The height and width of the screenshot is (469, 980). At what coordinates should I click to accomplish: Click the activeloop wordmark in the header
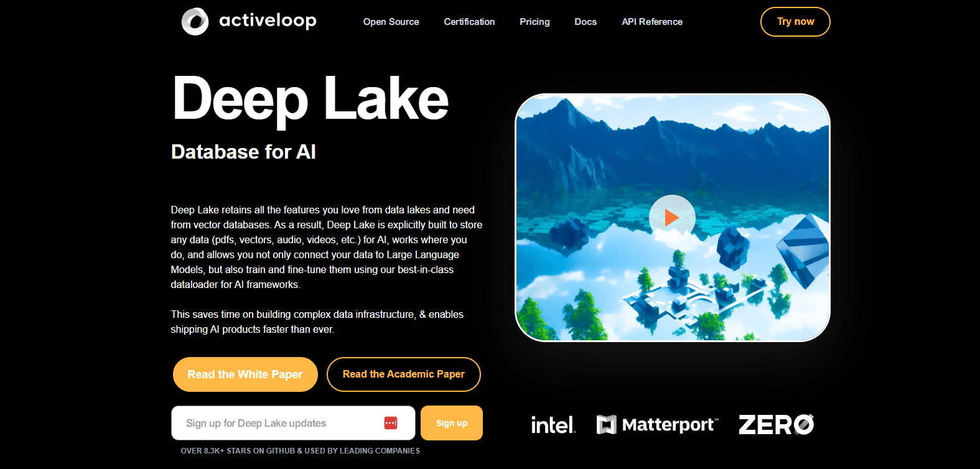pos(268,21)
